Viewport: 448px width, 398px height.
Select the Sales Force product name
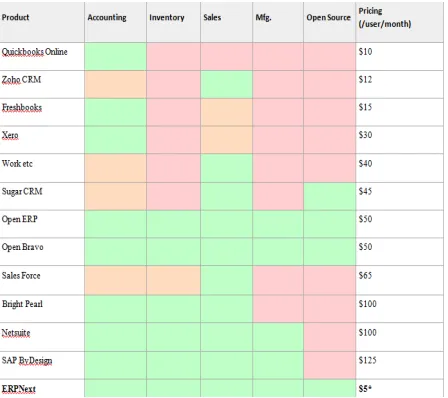[x=21, y=276]
